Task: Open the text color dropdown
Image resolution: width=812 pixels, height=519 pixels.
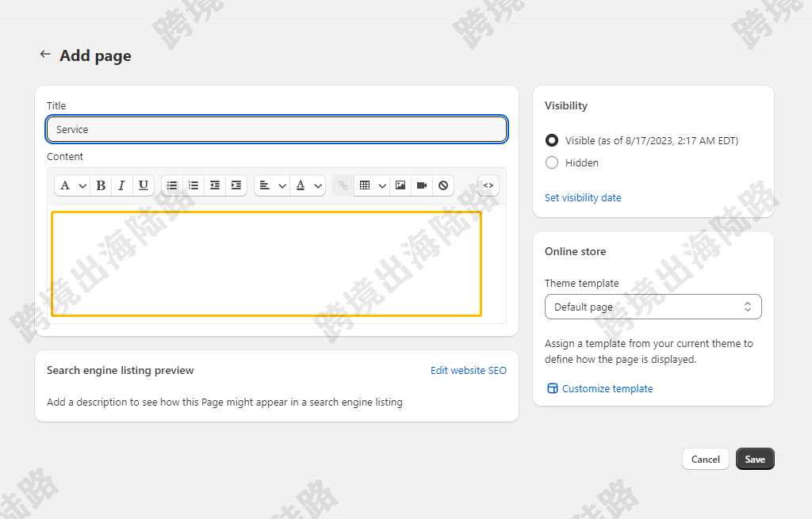Action: tap(308, 185)
